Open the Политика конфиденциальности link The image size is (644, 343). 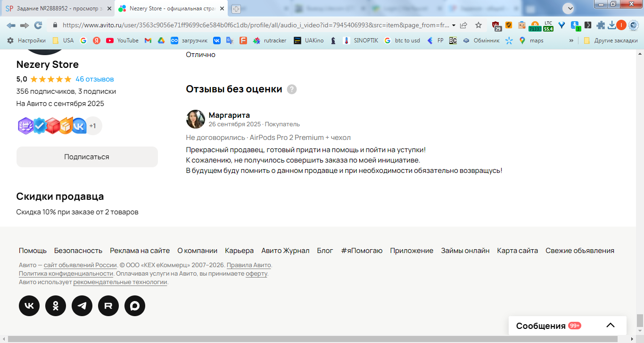(x=66, y=274)
